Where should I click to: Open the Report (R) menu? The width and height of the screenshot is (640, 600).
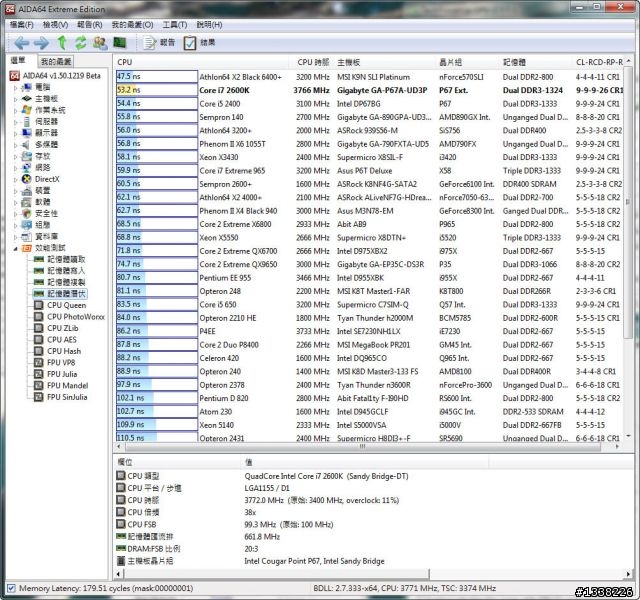89,25
